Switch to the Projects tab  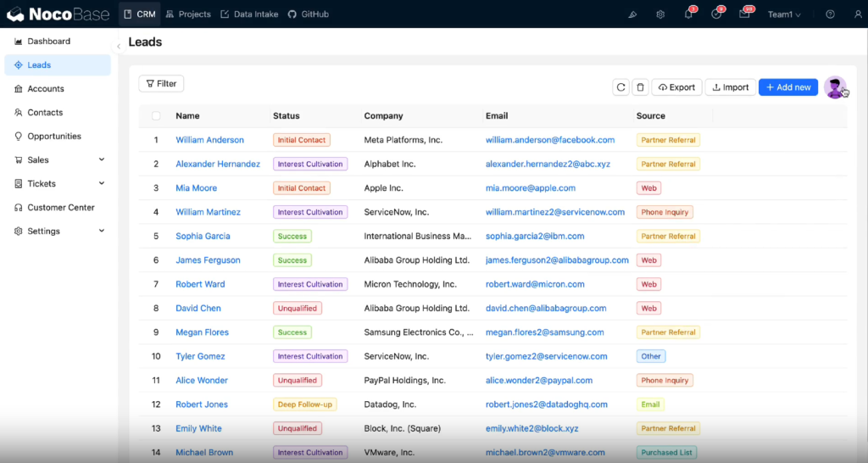click(188, 14)
